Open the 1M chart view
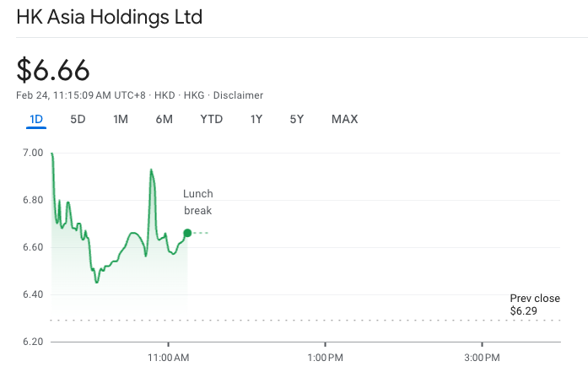The image size is (588, 372). click(x=121, y=119)
